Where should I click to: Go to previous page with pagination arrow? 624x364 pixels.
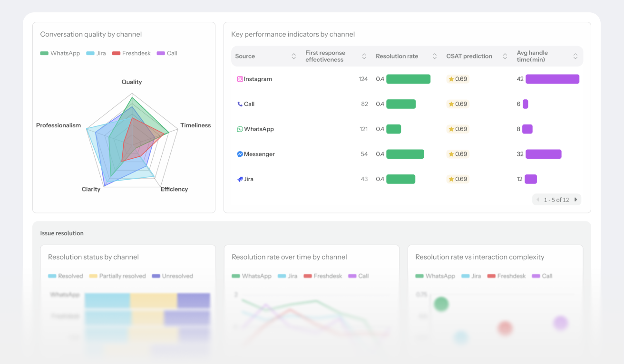[538, 200]
